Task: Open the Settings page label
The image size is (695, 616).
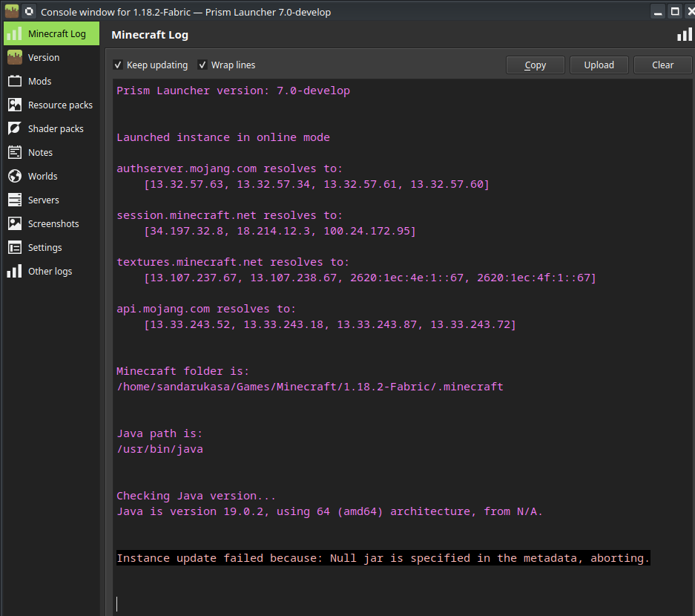Action: (x=45, y=247)
